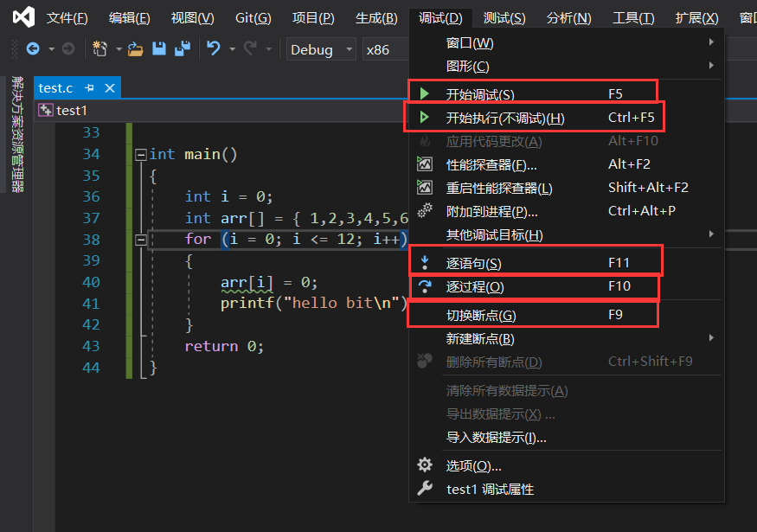Viewport: 757px width, 532px height.
Task: Open the 项目(P) menu
Action: [313, 18]
